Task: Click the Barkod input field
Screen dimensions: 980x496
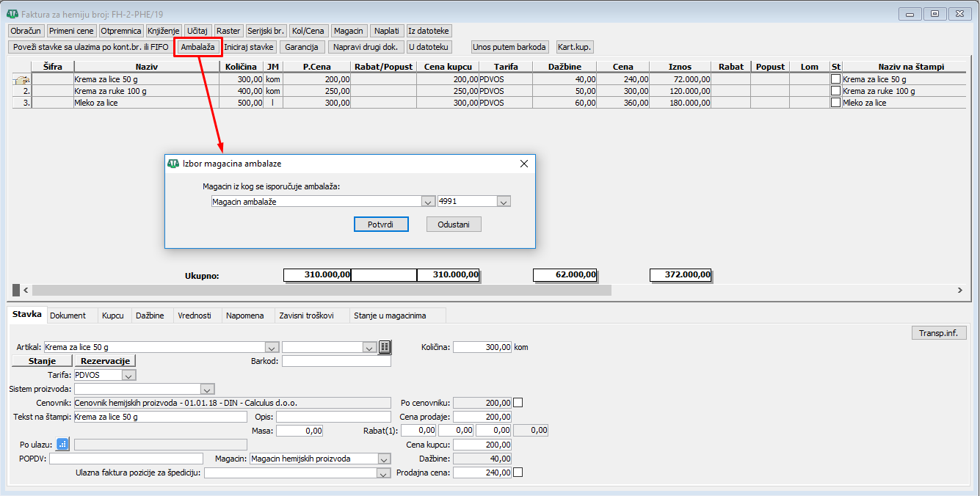Action: pos(336,361)
